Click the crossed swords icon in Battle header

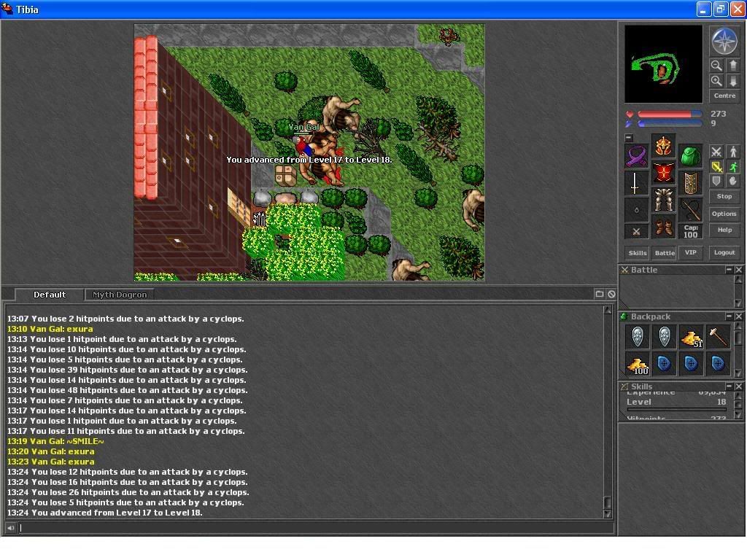(x=624, y=270)
